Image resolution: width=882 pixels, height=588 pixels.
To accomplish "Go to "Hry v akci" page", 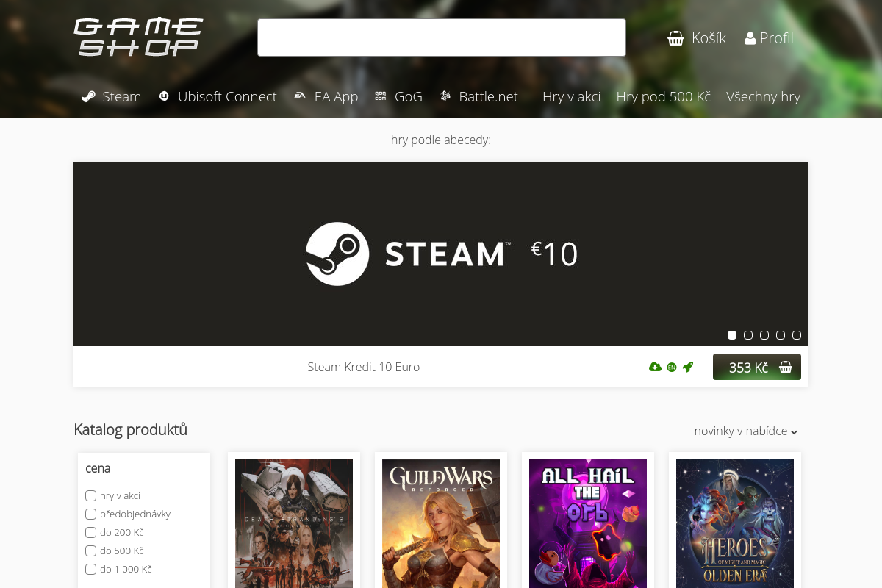I will pyautogui.click(x=571, y=96).
